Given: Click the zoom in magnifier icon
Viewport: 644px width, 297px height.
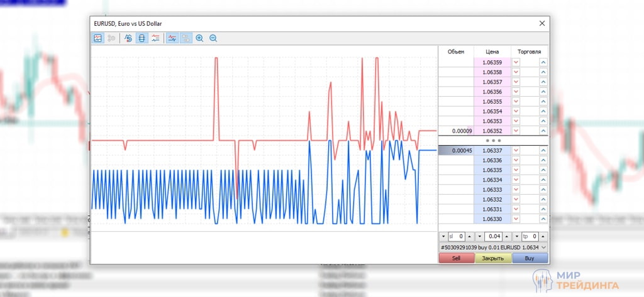Looking at the screenshot, I should pos(199,38).
